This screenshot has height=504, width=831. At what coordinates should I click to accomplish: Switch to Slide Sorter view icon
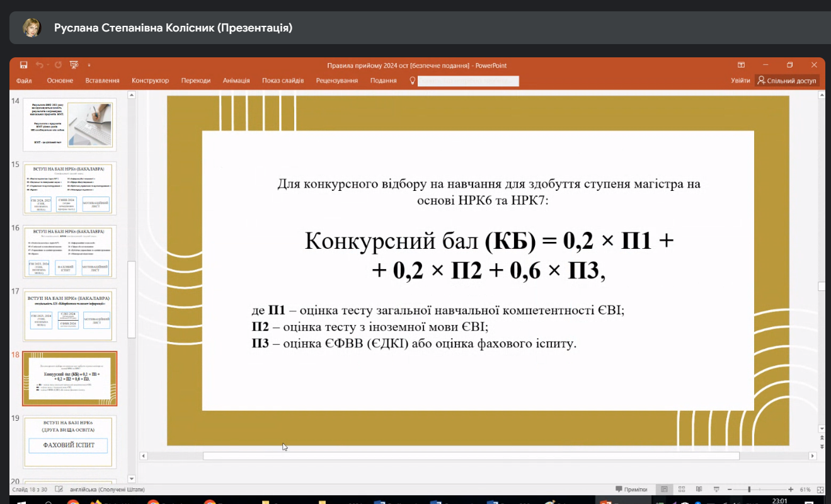pos(682,490)
